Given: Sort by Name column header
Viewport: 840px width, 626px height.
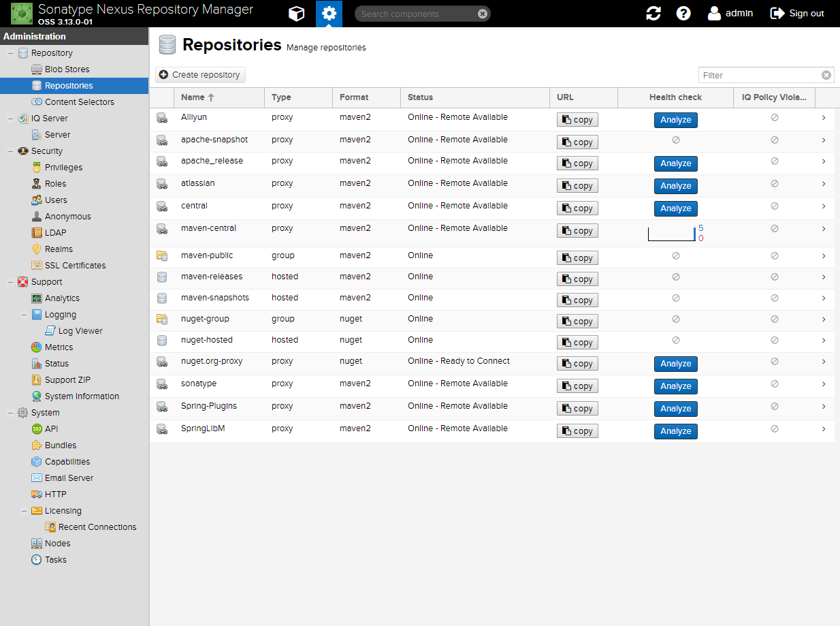Looking at the screenshot, I should click(x=219, y=97).
